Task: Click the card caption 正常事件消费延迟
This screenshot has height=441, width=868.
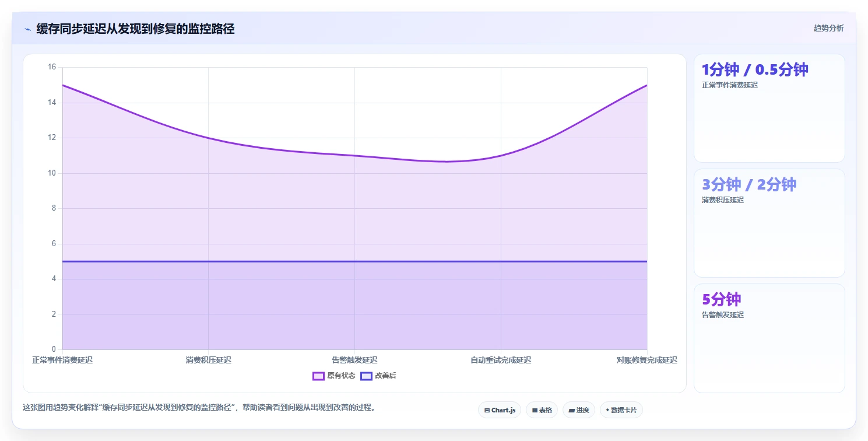Action: click(730, 85)
